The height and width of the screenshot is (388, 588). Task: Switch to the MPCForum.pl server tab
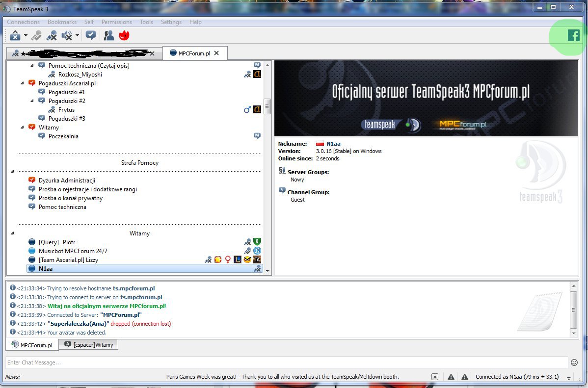[194, 53]
